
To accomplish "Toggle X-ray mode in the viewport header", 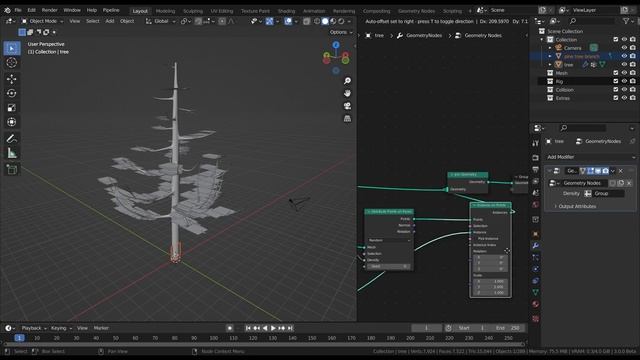I will click(307, 21).
